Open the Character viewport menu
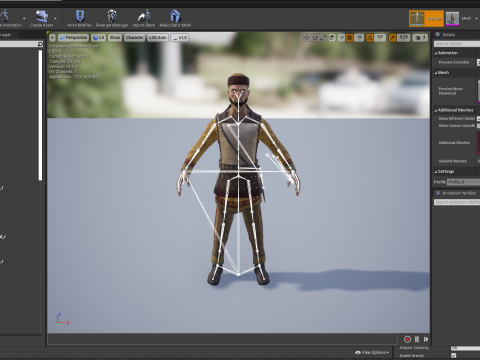This screenshot has width=480, height=360. pyautogui.click(x=134, y=38)
